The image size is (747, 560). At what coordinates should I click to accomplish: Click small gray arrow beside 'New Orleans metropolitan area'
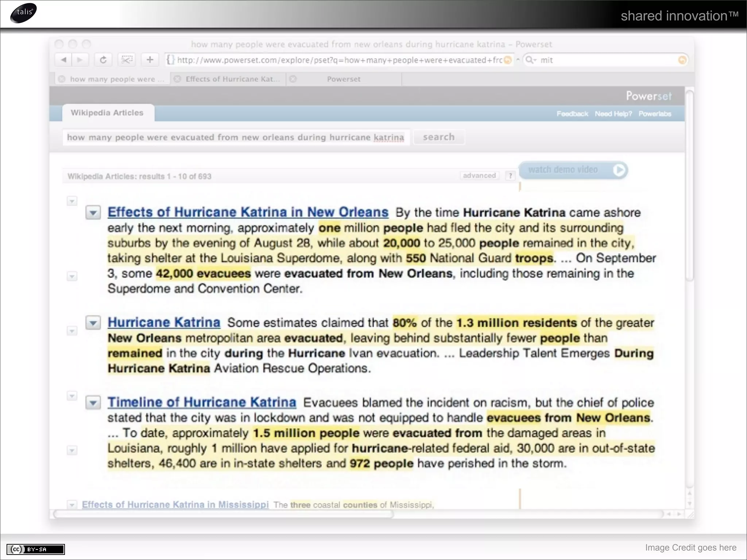coord(72,331)
